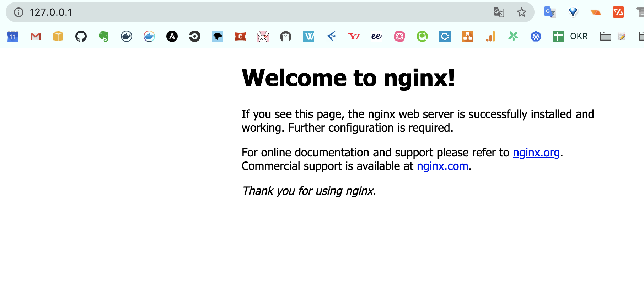Open the orange diagram bookmark
Viewport: 644px width, 298px height.
click(468, 36)
